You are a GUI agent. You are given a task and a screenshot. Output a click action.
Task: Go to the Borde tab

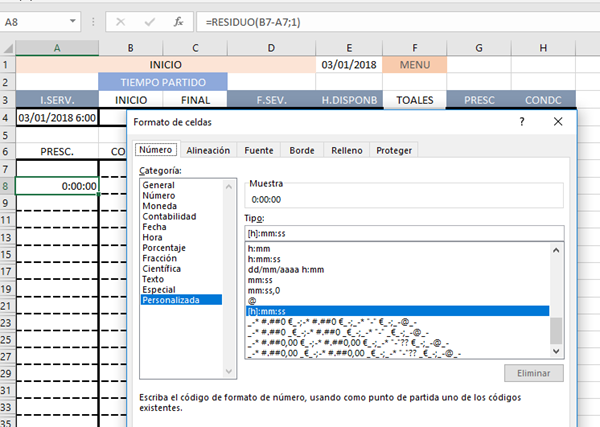click(x=301, y=150)
